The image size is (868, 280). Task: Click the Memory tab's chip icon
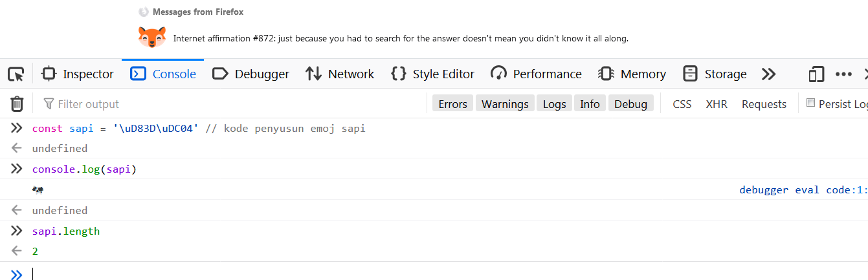pos(606,74)
